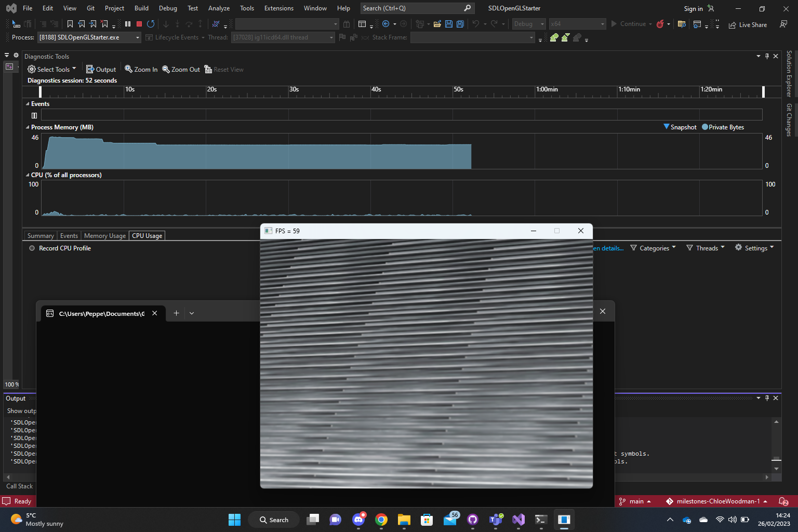
Task: Collapse the Process Memory graph
Action: click(28, 127)
